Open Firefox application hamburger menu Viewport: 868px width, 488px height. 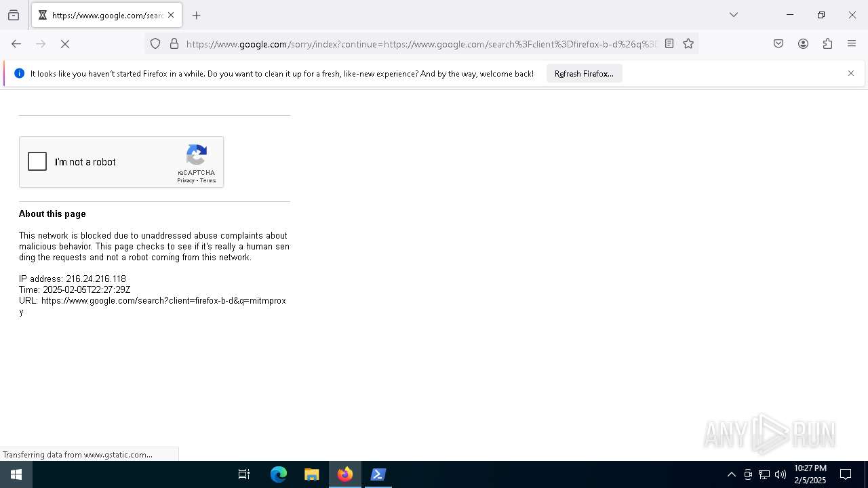point(852,44)
